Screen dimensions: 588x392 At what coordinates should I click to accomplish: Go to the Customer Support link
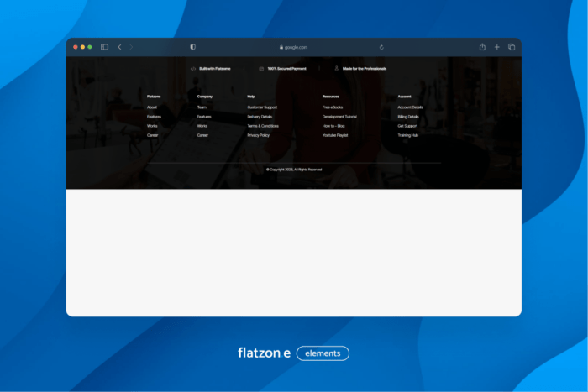261,107
